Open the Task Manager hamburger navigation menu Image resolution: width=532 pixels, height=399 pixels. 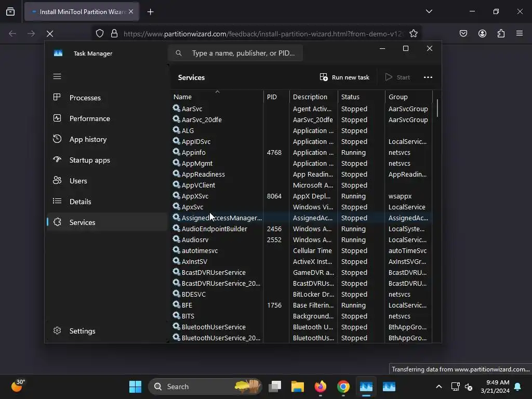(x=57, y=76)
